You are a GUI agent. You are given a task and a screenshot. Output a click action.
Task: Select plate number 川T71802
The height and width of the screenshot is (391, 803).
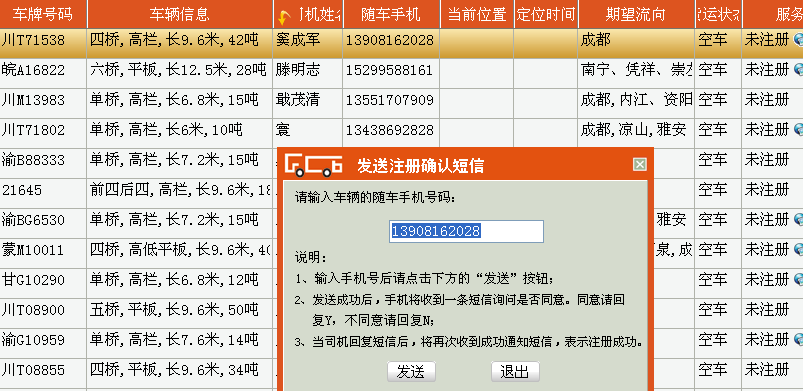tap(34, 130)
